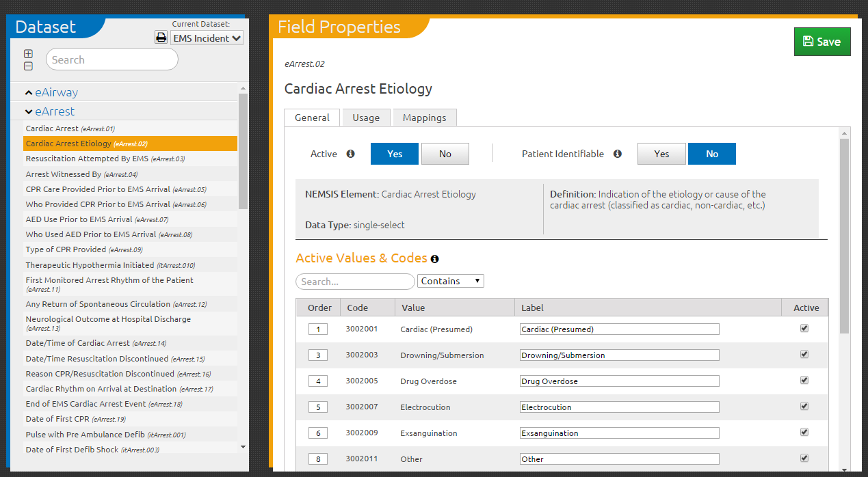Viewport: 868px width, 477px height.
Task: Open the Active Values & Codes info tooltip
Action: tap(435, 259)
